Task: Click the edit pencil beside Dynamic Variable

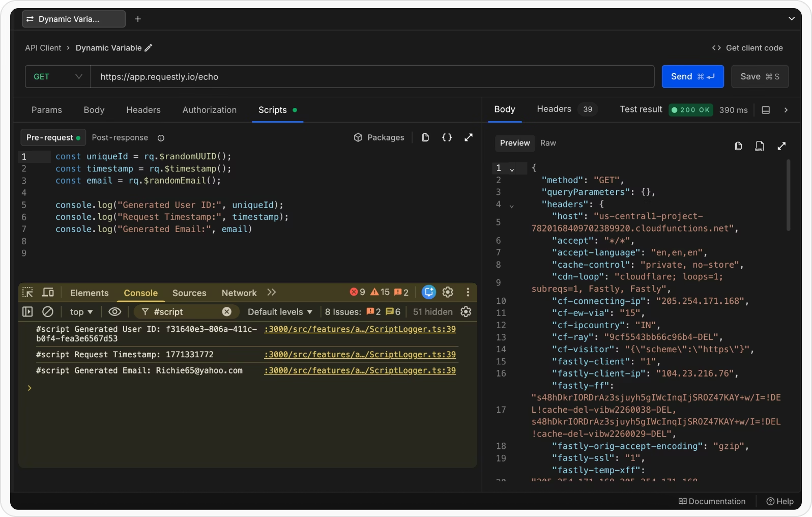Action: [149, 48]
